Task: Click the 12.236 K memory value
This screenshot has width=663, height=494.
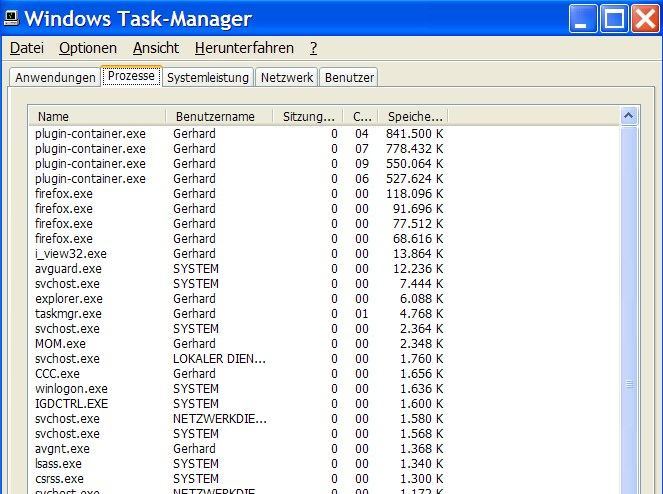Action: 418,269
